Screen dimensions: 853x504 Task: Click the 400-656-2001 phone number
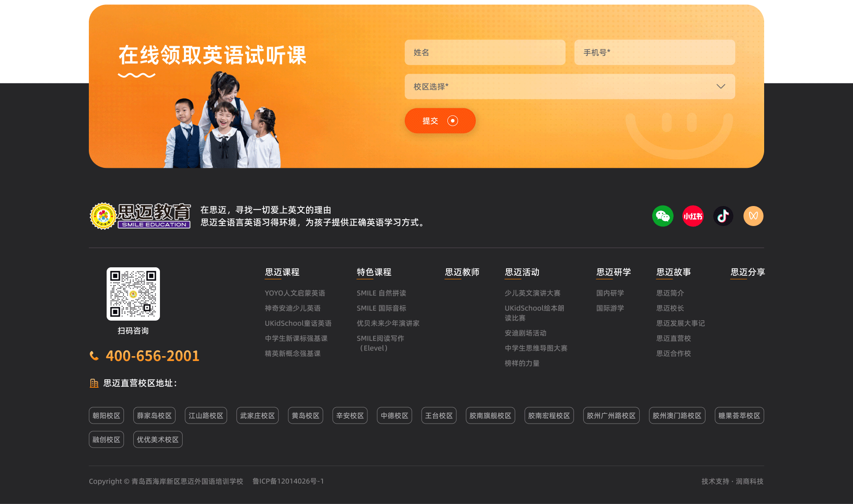point(152,356)
